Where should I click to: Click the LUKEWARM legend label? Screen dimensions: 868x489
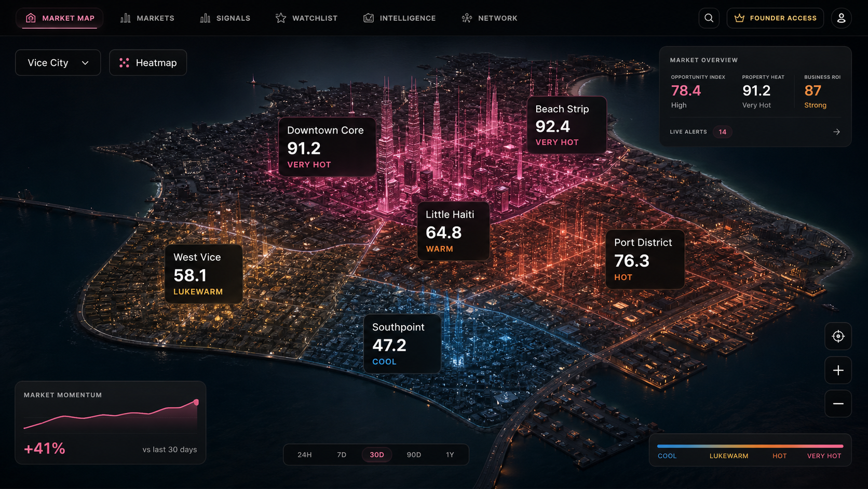729,456
